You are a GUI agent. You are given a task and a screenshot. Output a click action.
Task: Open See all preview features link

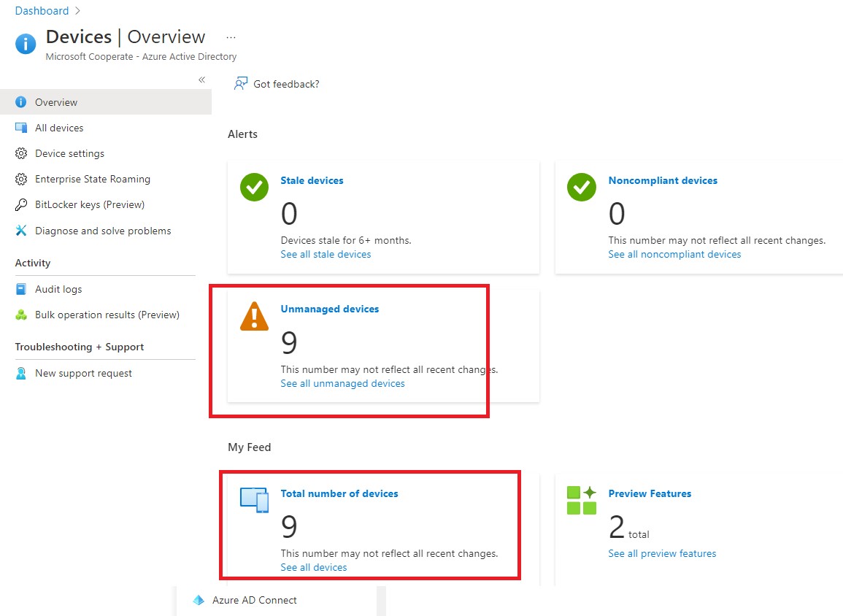[662, 553]
